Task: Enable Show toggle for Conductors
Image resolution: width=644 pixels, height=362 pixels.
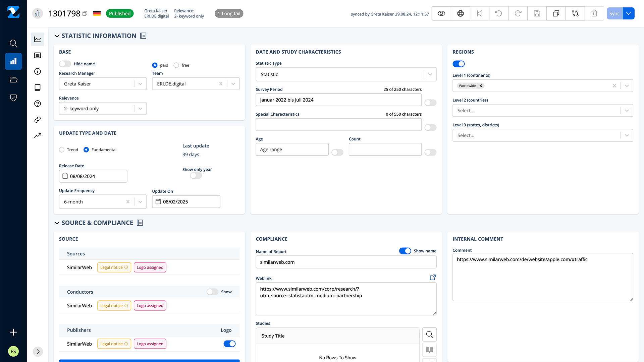Action: pos(212,292)
